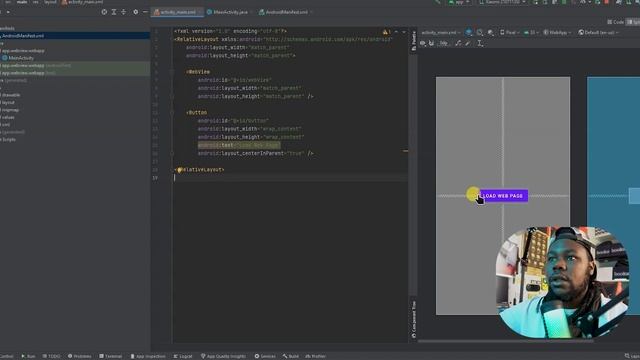
Task: Click the select opened file target icon
Action: pyautogui.click(x=104, y=12)
